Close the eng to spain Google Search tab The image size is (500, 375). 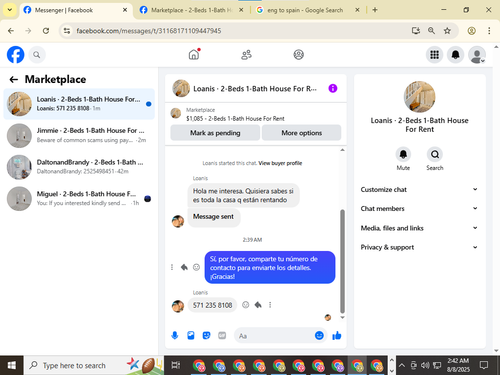pyautogui.click(x=357, y=10)
